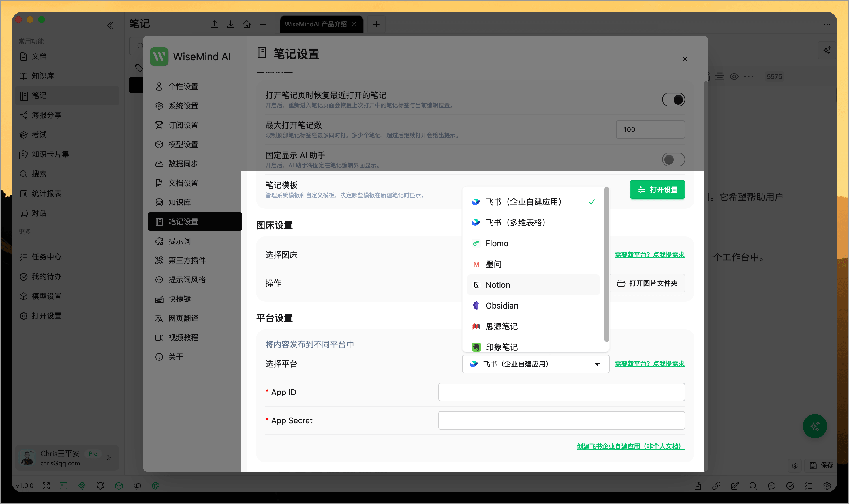Click the export upload icon in notes toolbar
The width and height of the screenshot is (849, 504).
[215, 24]
